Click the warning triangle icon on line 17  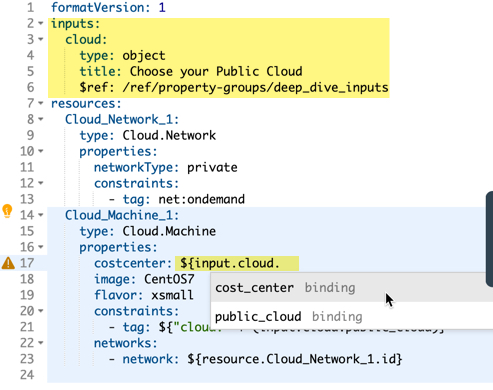pyautogui.click(x=8, y=263)
